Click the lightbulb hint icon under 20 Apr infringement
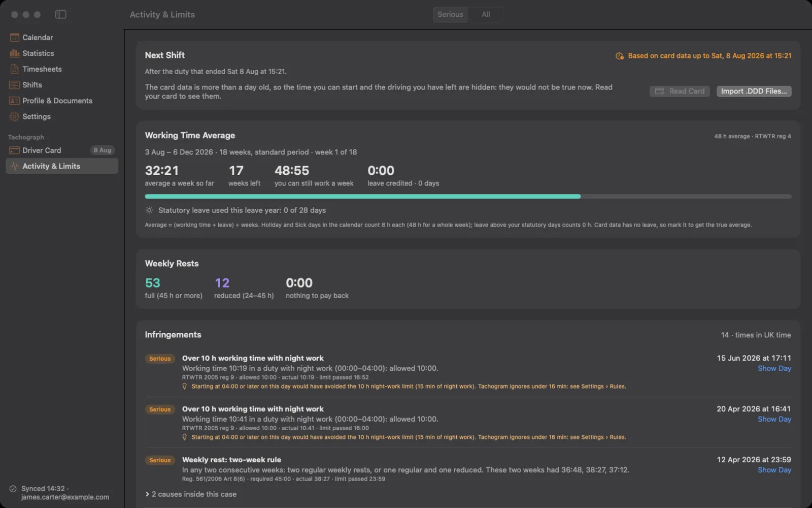Screen dimensions: 812x508 [x=185, y=437]
